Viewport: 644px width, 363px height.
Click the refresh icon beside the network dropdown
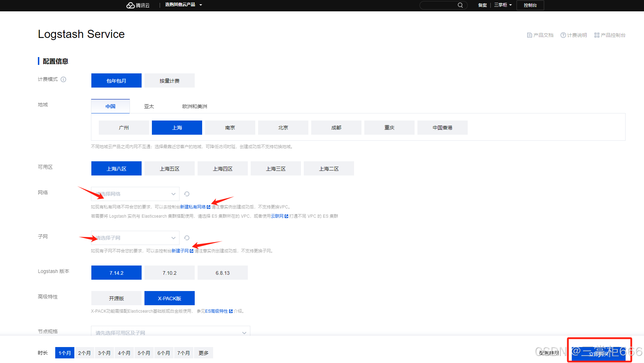tap(187, 194)
